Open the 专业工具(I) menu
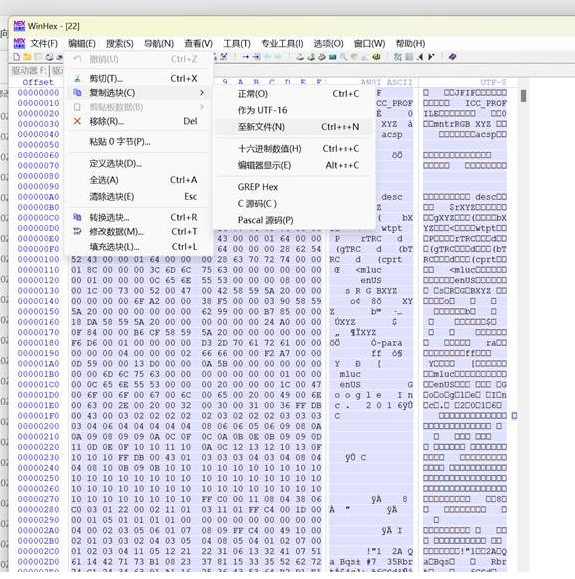 click(x=282, y=44)
